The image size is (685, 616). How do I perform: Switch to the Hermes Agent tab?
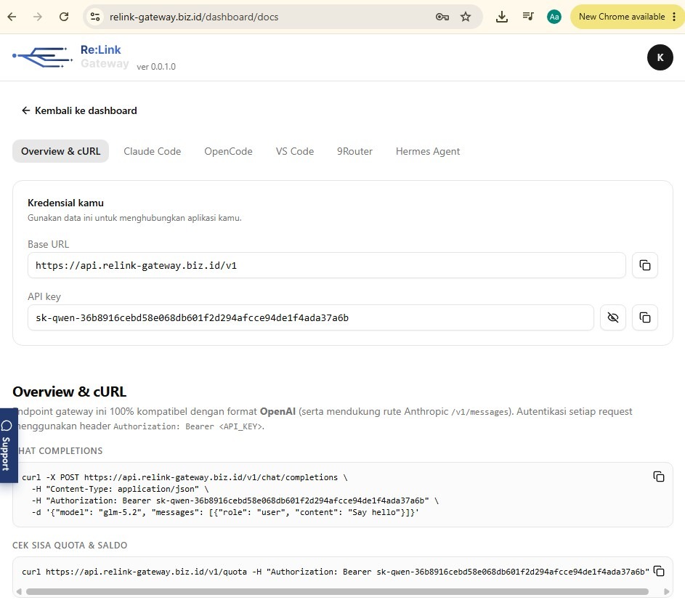pyautogui.click(x=428, y=151)
